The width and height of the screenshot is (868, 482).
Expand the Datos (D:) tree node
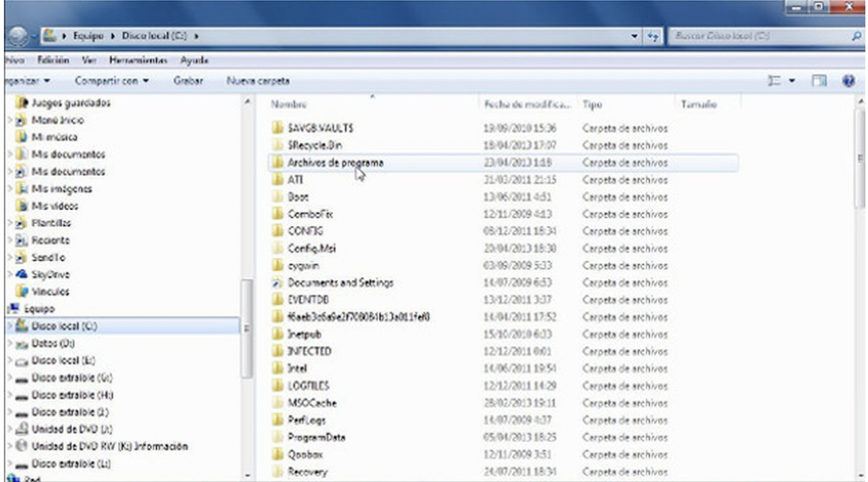[9, 344]
